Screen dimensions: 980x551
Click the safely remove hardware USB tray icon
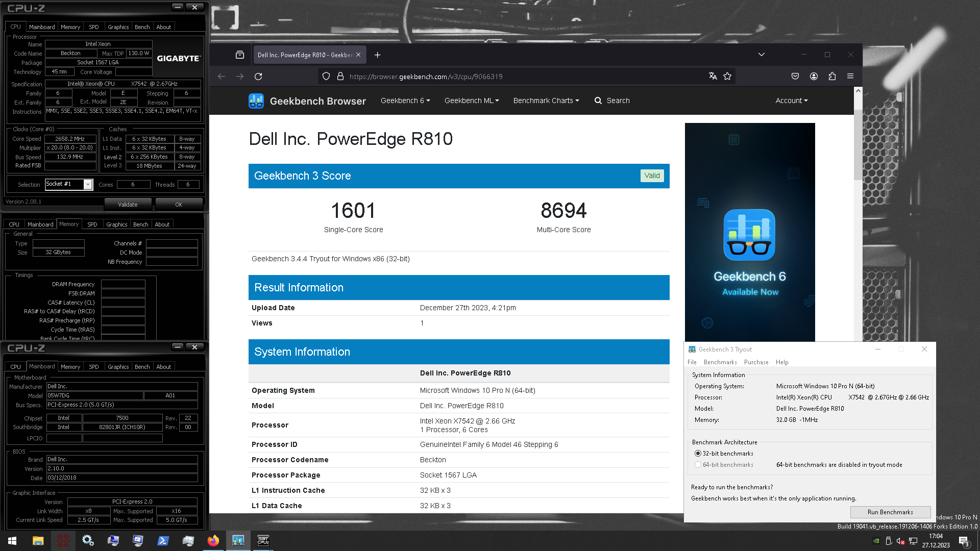click(889, 541)
